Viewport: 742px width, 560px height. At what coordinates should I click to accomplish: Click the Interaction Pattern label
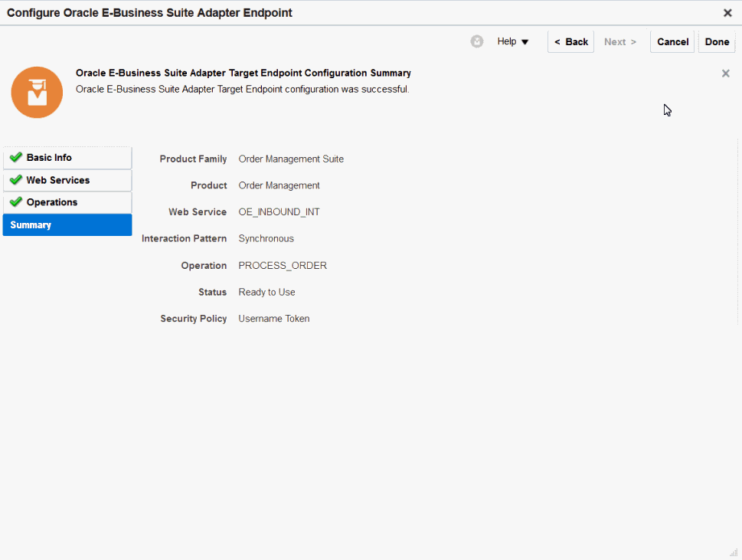click(184, 238)
